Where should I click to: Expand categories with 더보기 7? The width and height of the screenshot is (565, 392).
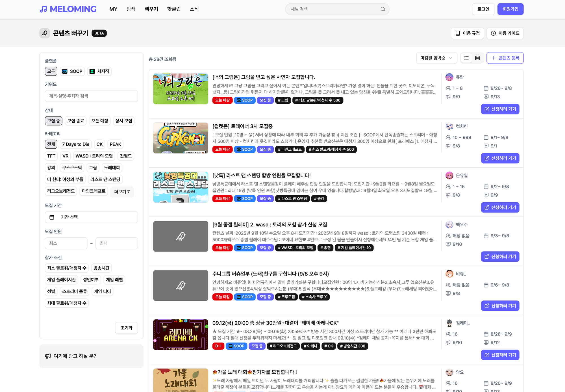(122, 192)
